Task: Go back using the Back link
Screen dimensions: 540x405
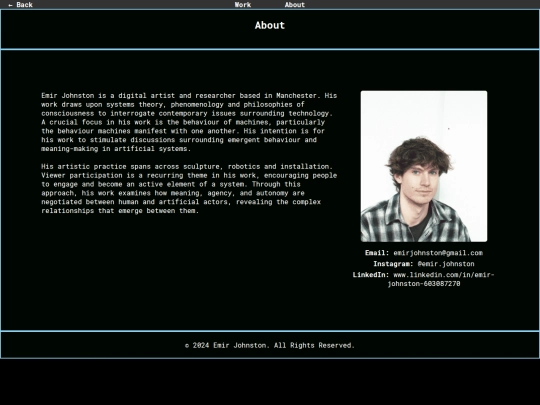Action: (x=20, y=5)
